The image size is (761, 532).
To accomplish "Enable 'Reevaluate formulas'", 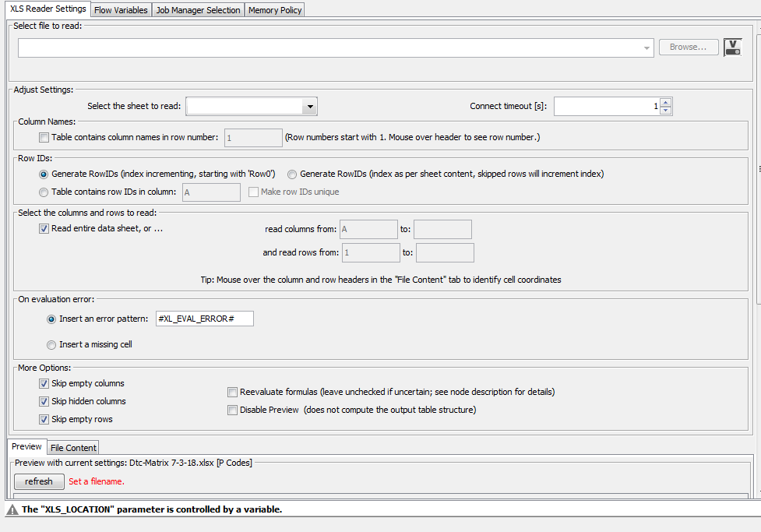I will tap(231, 392).
